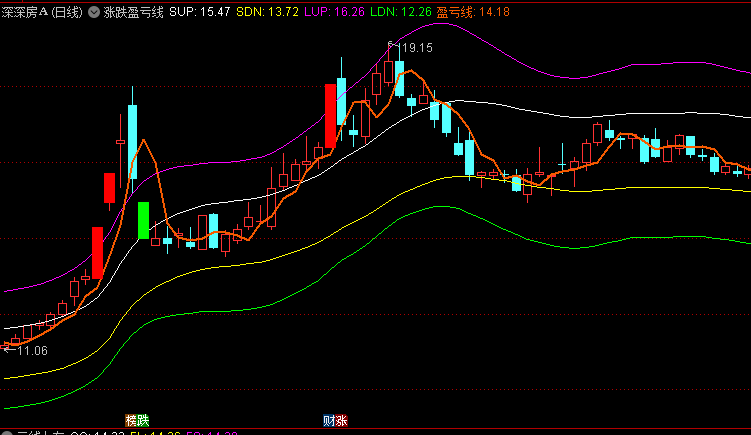Screen dimensions: 751x435
Task: Click the SUP: 15.47 legend value
Action: [x=200, y=12]
